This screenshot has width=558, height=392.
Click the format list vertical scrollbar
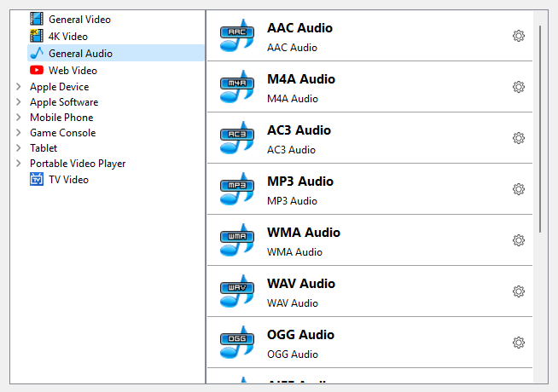pyautogui.click(x=540, y=129)
